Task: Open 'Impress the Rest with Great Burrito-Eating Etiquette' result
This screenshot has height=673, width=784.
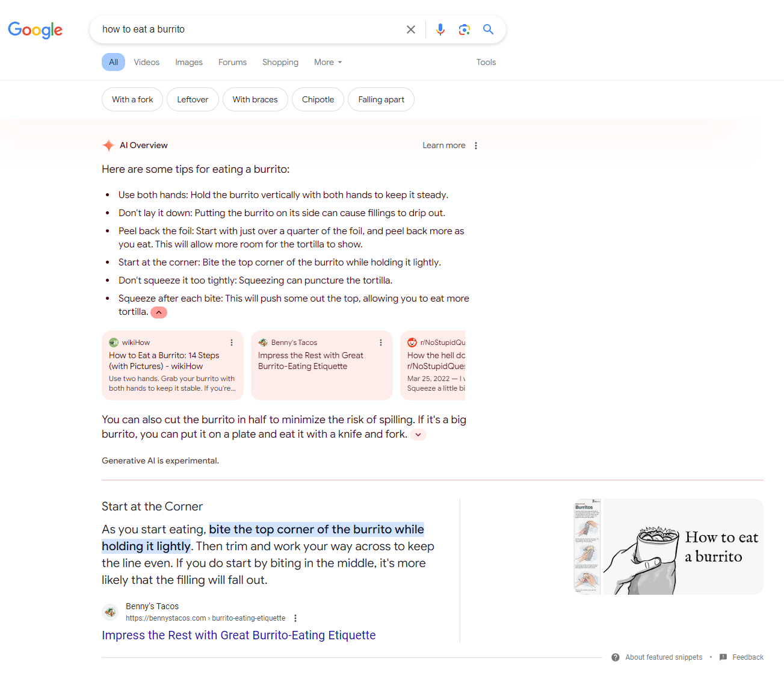Action: 239,635
